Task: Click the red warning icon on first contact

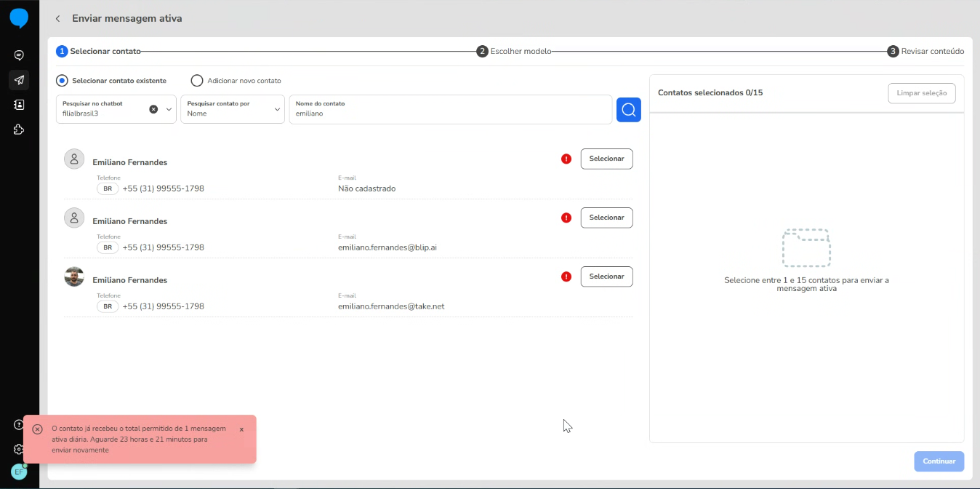Action: pyautogui.click(x=566, y=159)
